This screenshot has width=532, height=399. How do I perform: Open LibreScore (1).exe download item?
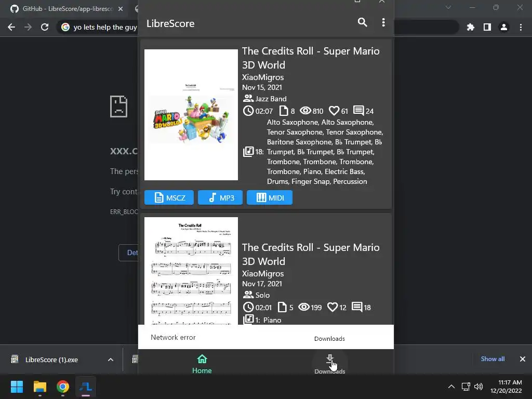[51, 360]
